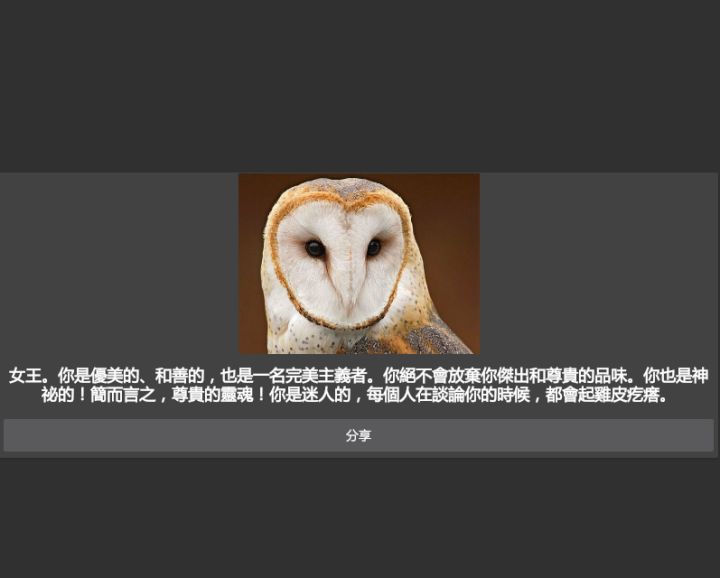Click the result text starting with 女王
This screenshot has width=720, height=578.
[x=359, y=385]
